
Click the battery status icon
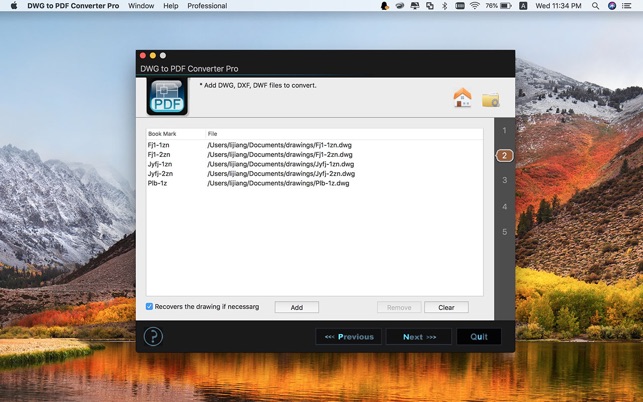pos(506,6)
